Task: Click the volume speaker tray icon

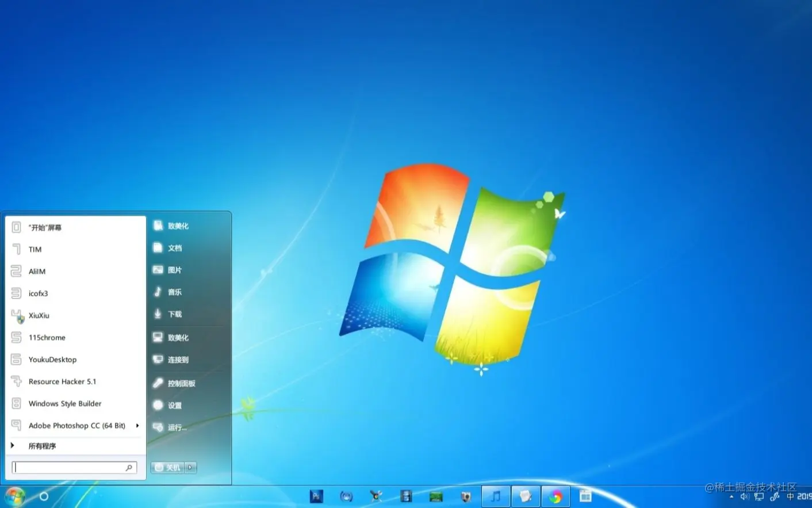Action: 745,496
